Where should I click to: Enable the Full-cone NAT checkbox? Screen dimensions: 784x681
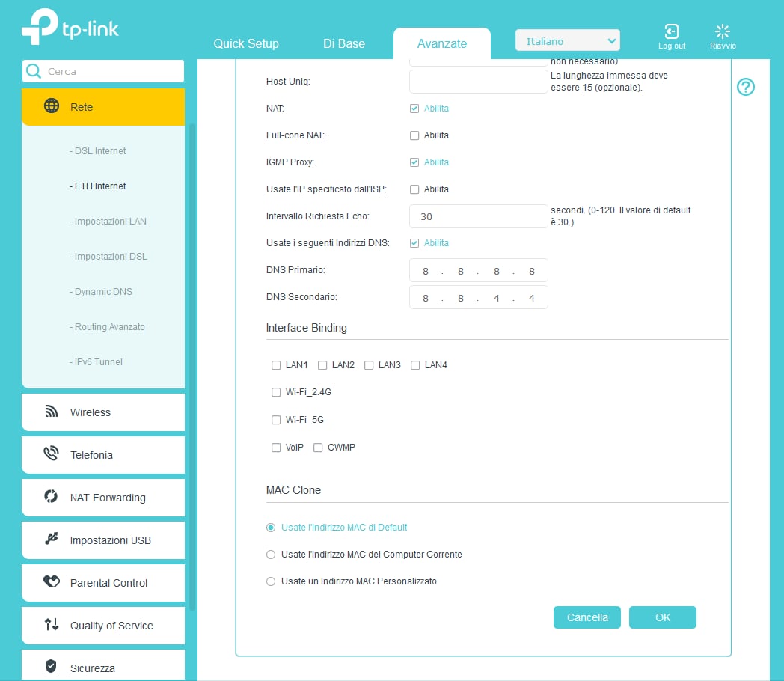point(414,135)
